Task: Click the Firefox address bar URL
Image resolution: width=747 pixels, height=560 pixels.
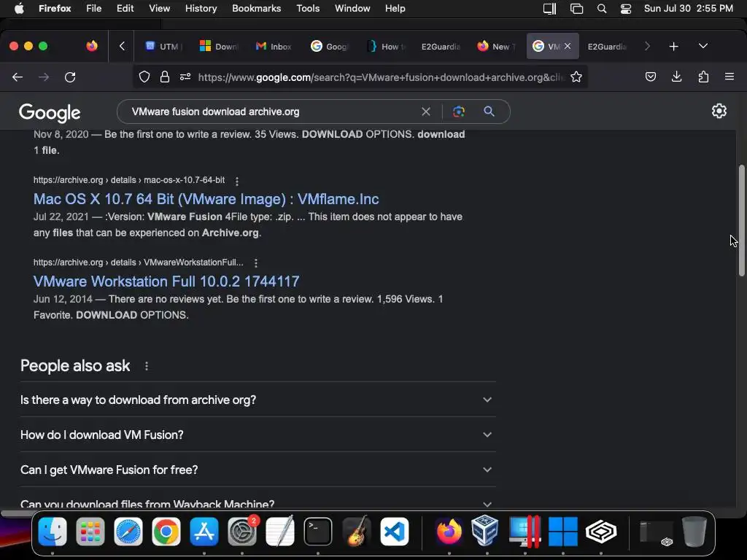Action: point(380,77)
